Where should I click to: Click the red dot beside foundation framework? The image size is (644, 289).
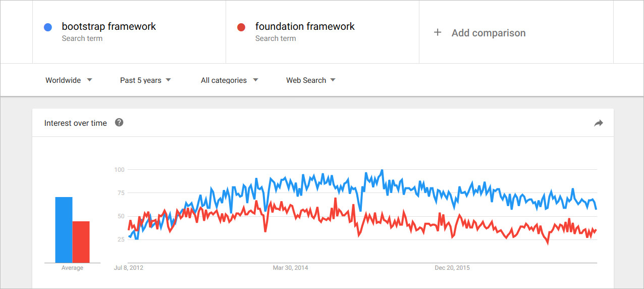[241, 27]
